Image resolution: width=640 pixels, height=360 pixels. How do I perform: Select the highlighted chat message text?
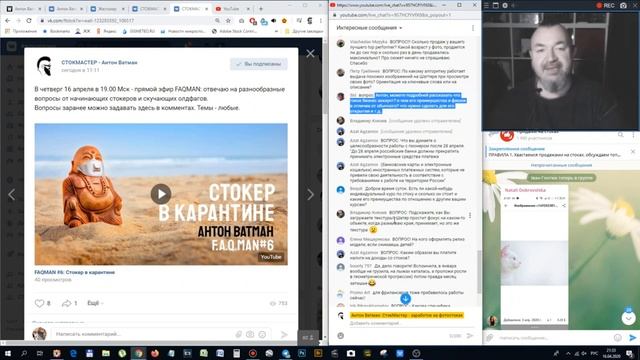tap(407, 103)
